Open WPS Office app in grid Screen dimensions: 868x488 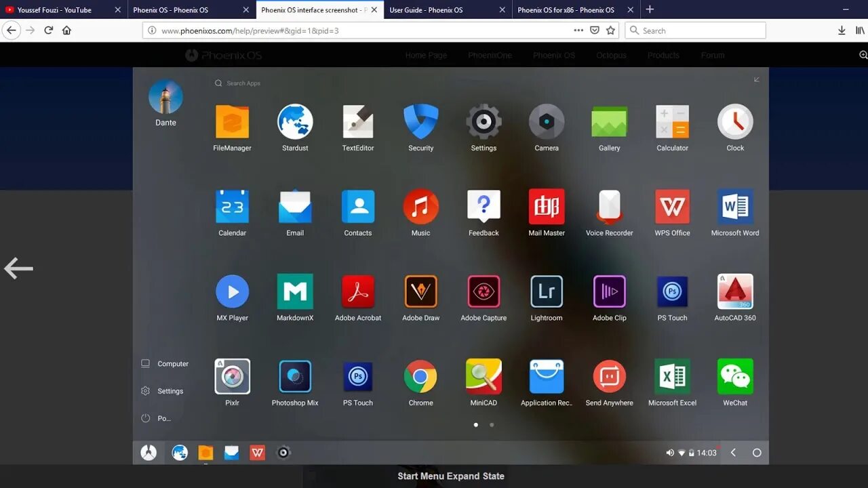tap(672, 206)
